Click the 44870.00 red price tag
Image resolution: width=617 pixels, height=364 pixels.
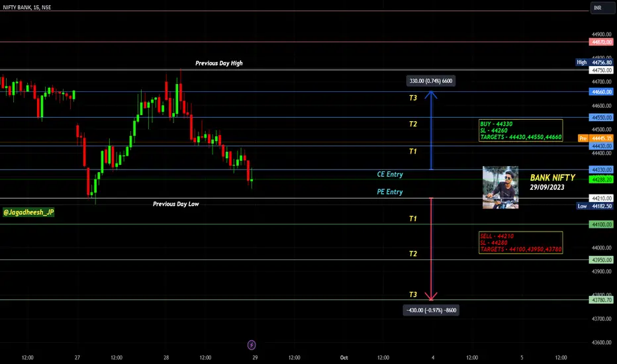[601, 42]
